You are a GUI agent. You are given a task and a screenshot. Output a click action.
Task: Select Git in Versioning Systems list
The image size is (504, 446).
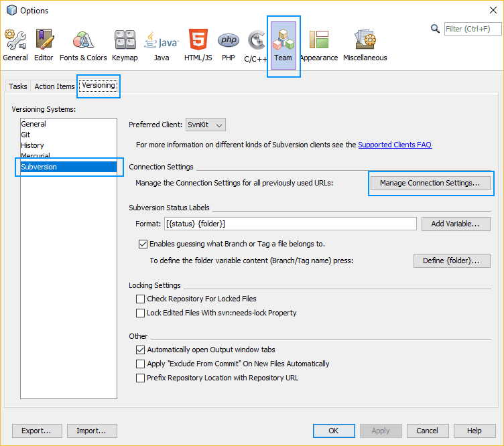pos(26,135)
